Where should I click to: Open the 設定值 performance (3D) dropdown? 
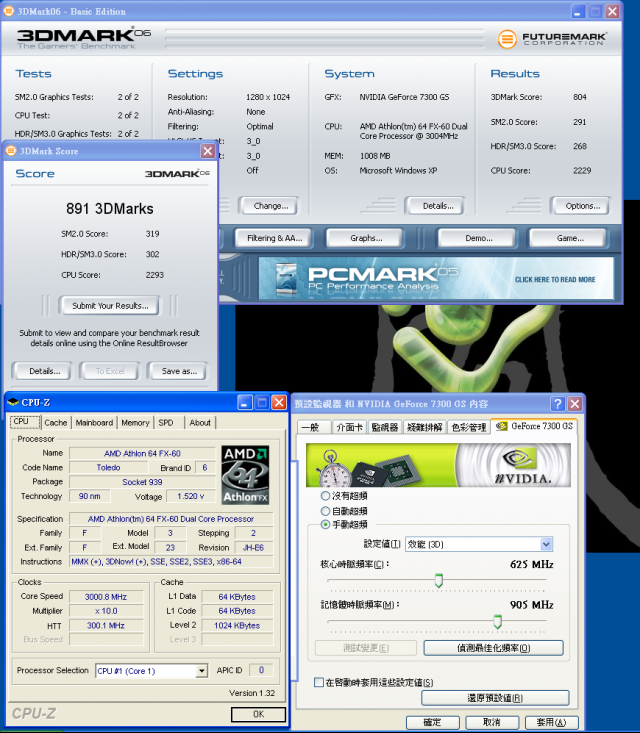(479, 544)
